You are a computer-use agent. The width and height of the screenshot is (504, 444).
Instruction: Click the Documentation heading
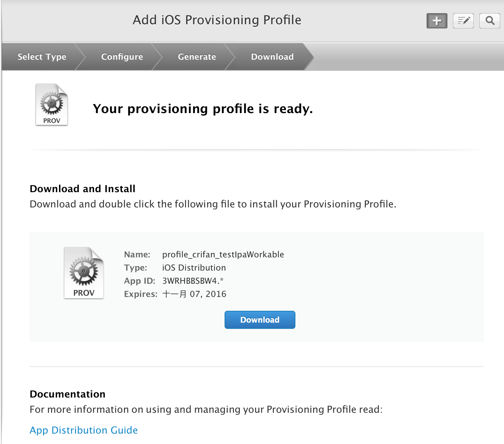tap(68, 394)
